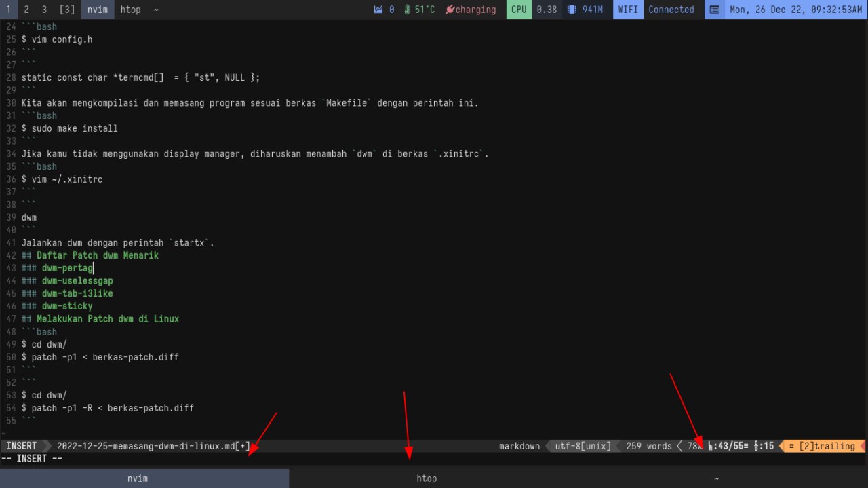
Task: Switch to workspace tag 3
Action: [x=44, y=10]
